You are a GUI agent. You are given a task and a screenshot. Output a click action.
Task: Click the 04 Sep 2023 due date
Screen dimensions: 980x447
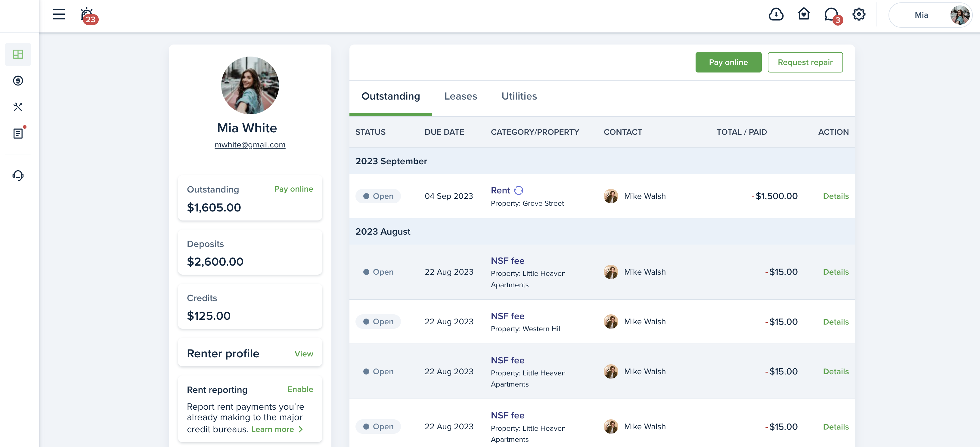(x=448, y=196)
